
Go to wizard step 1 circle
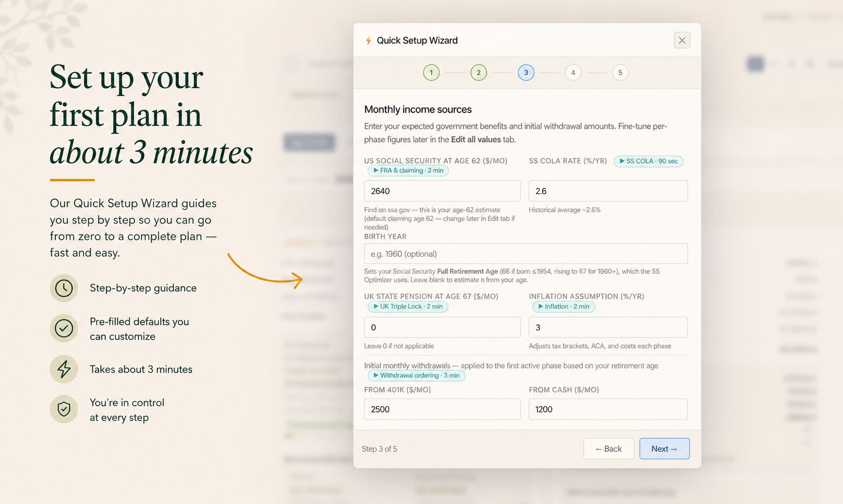click(431, 73)
